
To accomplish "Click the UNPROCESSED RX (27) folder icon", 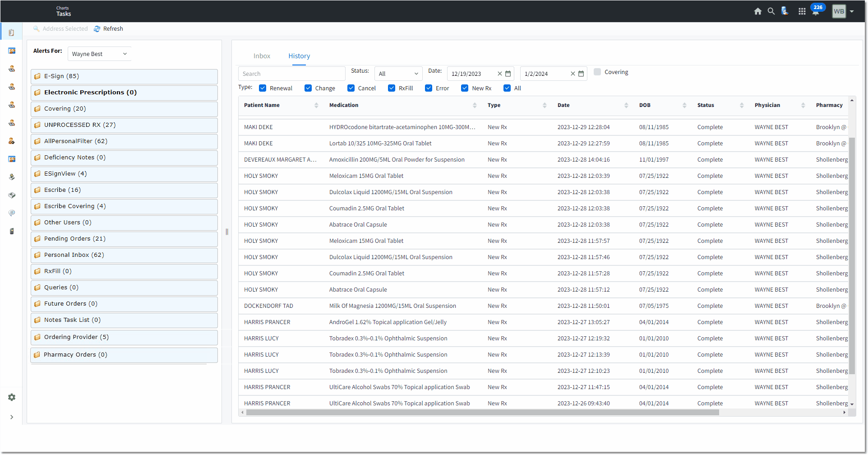I will [37, 125].
